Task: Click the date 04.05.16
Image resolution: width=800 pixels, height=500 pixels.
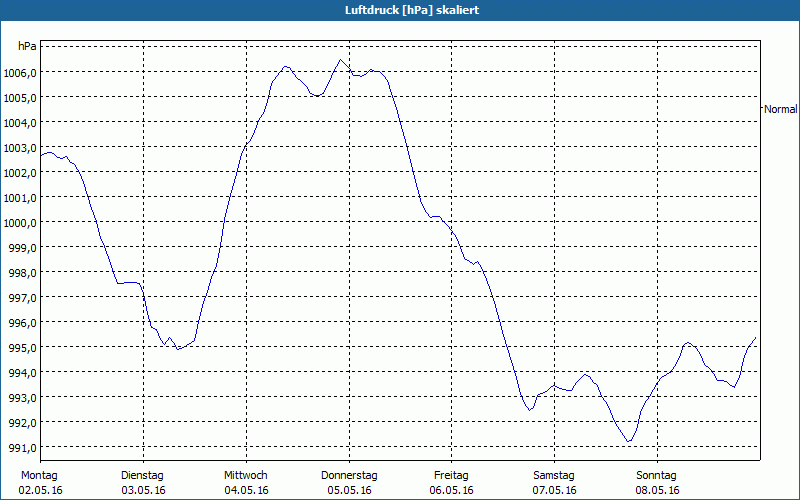Action: (x=246, y=490)
